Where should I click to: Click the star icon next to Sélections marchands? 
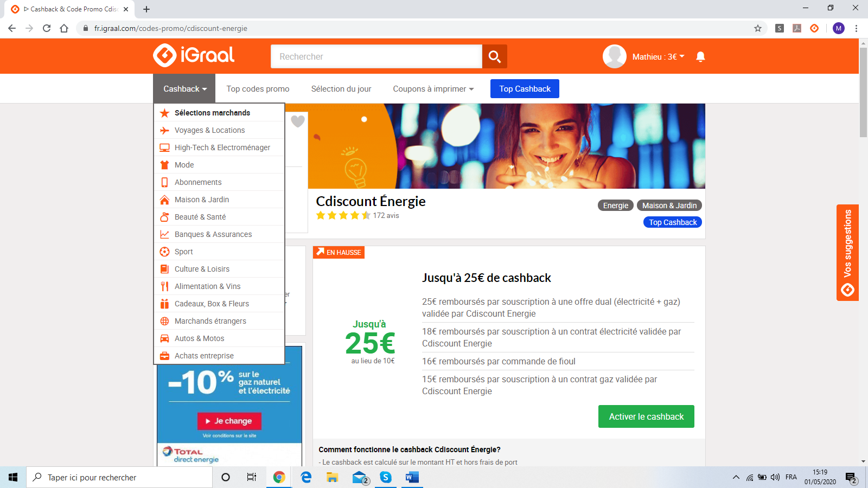click(165, 113)
